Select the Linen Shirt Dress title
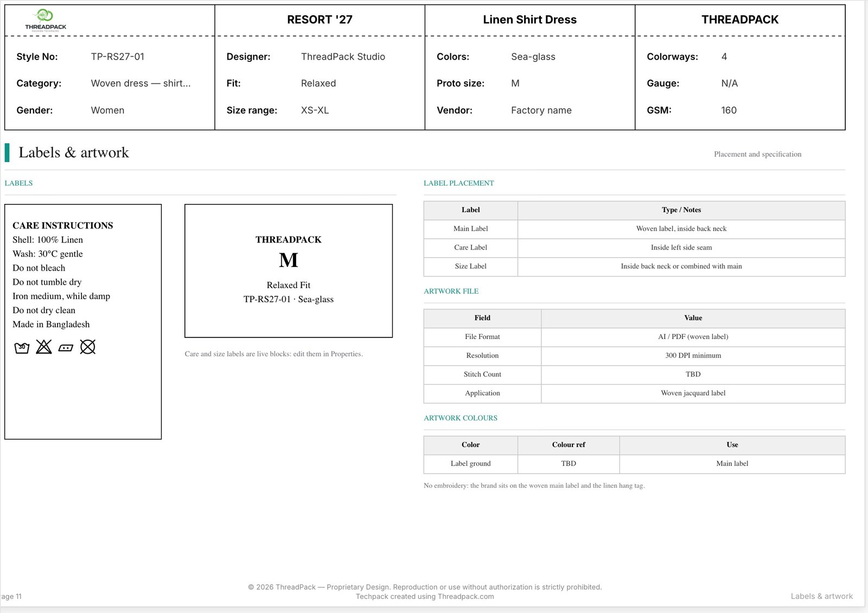The width and height of the screenshot is (868, 613). (529, 20)
